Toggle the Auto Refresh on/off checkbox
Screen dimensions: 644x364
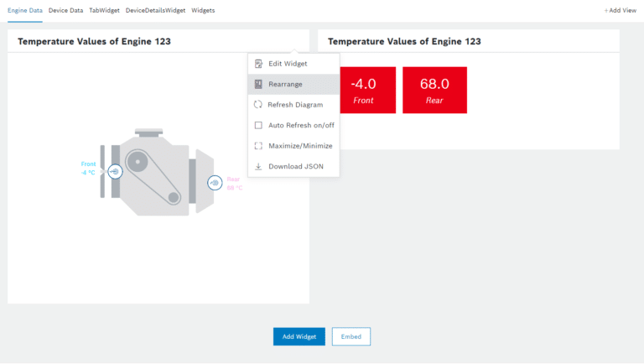click(x=258, y=125)
